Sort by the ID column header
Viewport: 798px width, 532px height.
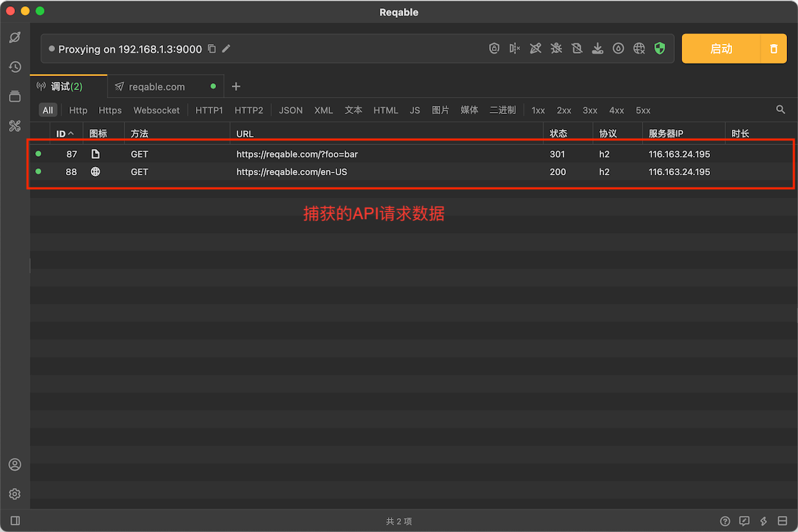[65, 134]
